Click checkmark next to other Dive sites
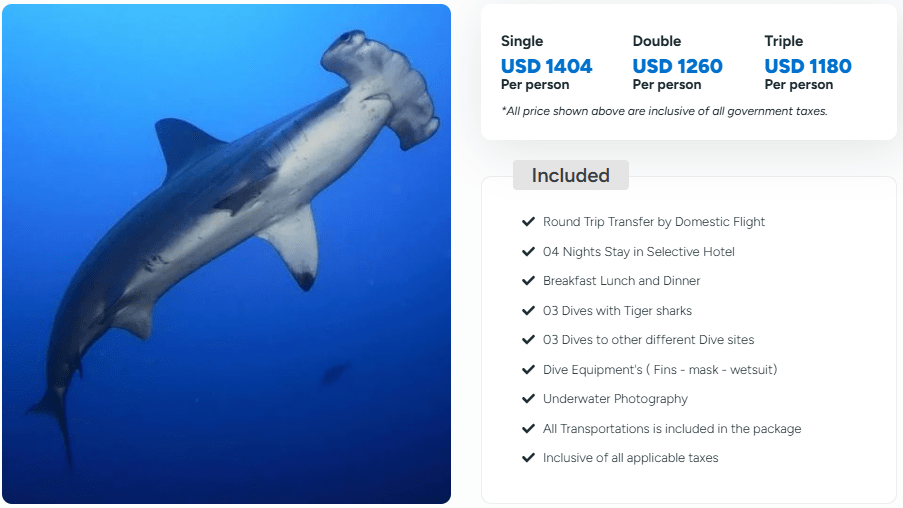Viewport: 903px width, 508px height. tap(528, 340)
